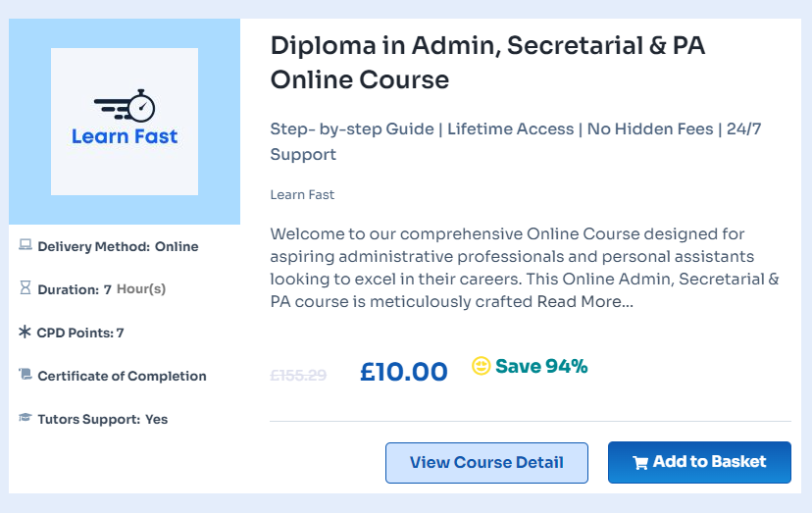
Task: Click the Save 94% discount label
Action: (x=541, y=366)
